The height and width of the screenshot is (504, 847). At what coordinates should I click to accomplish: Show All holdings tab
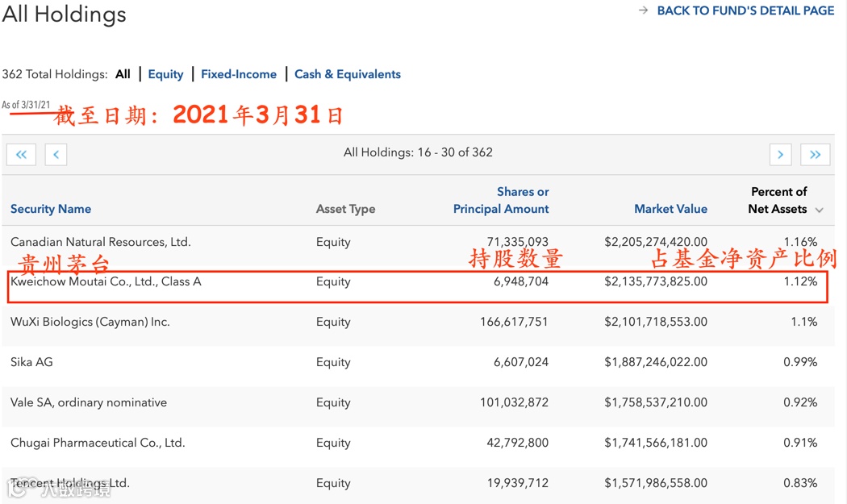[123, 74]
